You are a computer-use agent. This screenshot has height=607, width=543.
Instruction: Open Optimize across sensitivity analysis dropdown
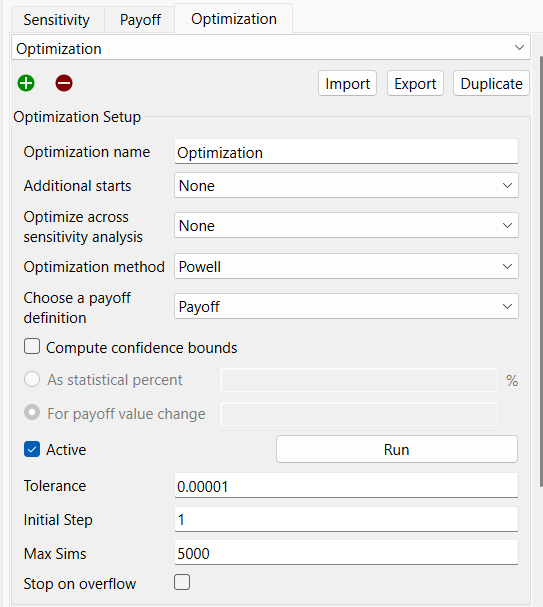(x=346, y=225)
